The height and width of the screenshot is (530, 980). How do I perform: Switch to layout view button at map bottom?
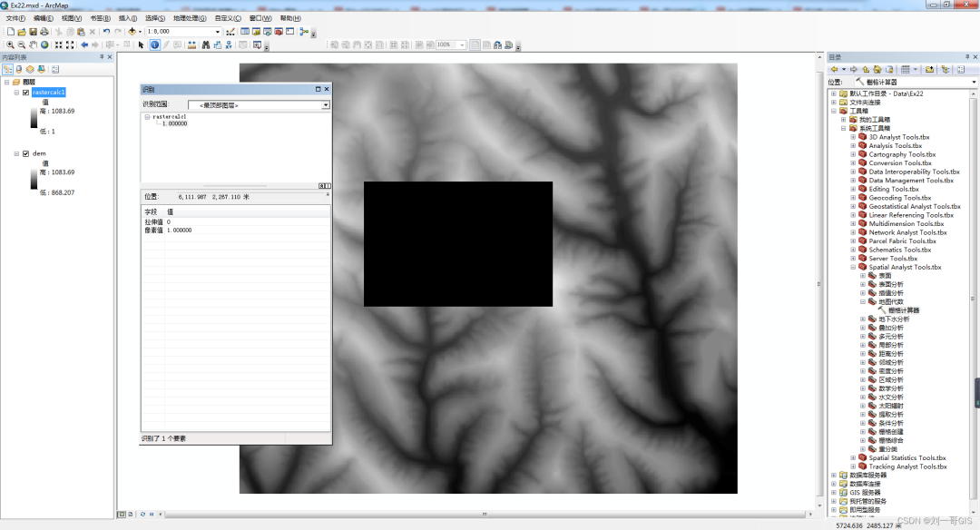point(130,515)
